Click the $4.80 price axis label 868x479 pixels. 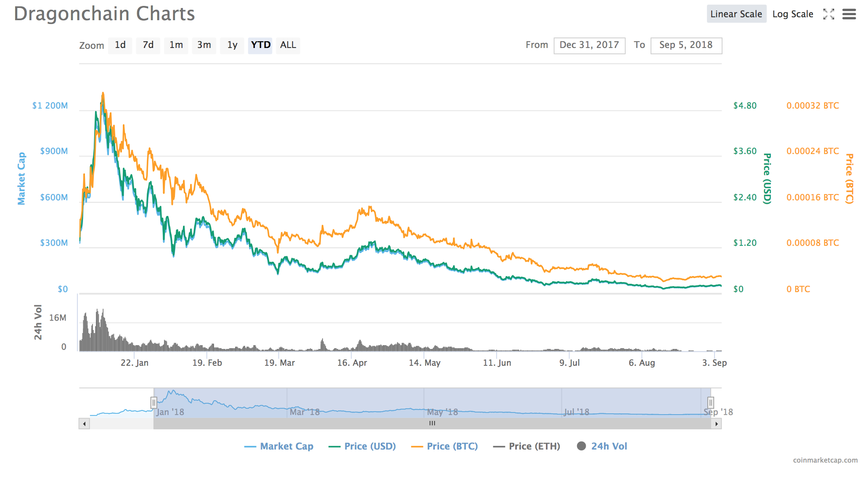[745, 105]
